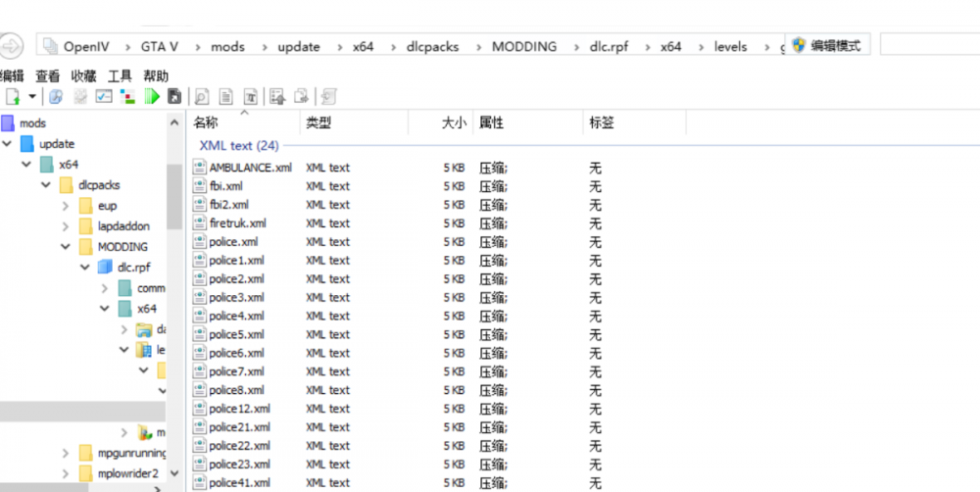Screen dimensions: 980x492
Task: Click the tree scrollbar up arrow
Action: pos(174,123)
